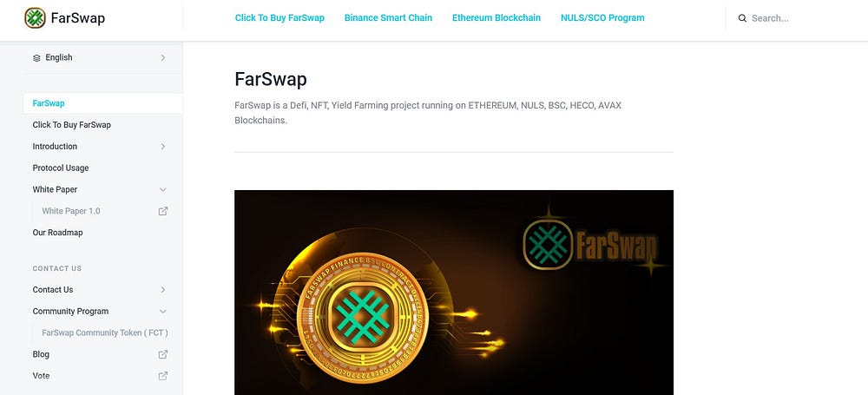Open Ethereum Blockchain top menu item
The width and height of the screenshot is (868, 395).
(496, 17)
